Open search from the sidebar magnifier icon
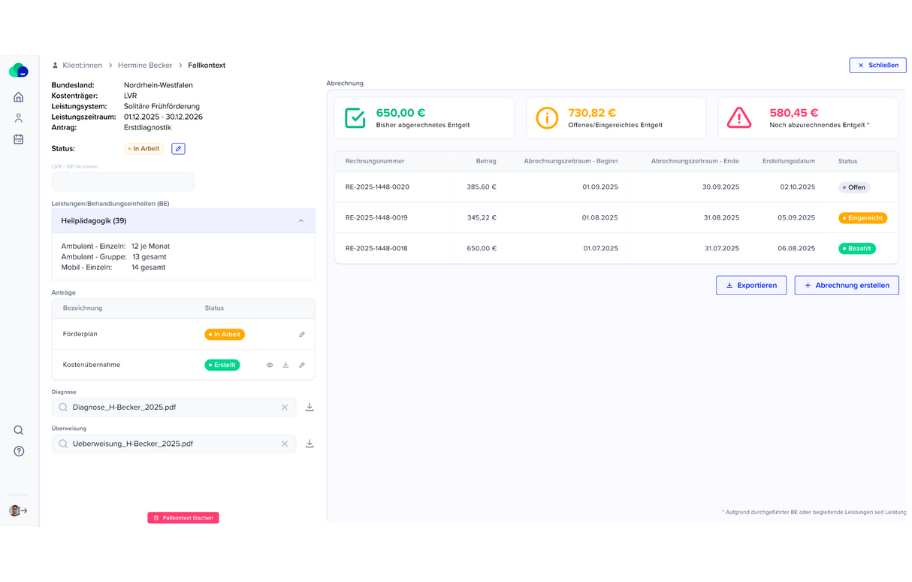Image resolution: width=912 pixels, height=582 pixels. pyautogui.click(x=18, y=430)
